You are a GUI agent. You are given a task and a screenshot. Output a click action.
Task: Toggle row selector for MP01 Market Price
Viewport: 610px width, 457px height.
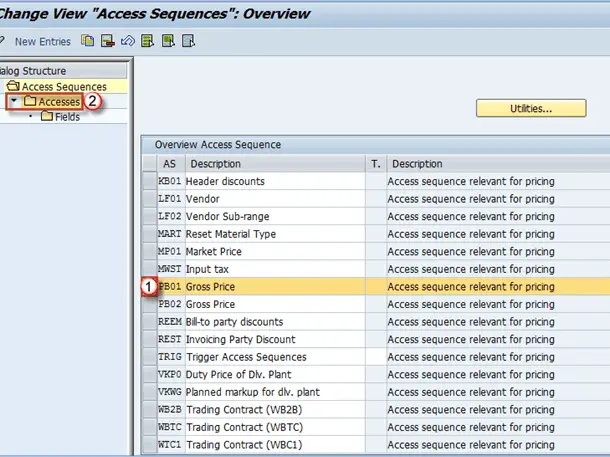pyautogui.click(x=149, y=252)
